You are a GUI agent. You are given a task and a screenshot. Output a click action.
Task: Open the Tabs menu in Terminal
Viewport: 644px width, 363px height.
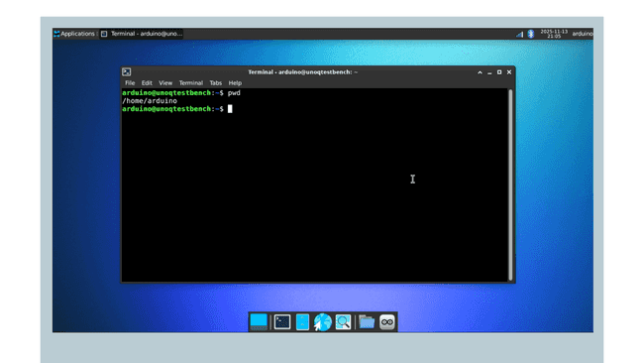216,83
